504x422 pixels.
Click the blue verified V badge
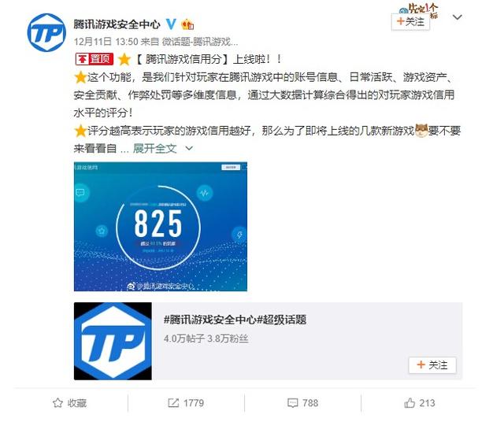coord(171,24)
